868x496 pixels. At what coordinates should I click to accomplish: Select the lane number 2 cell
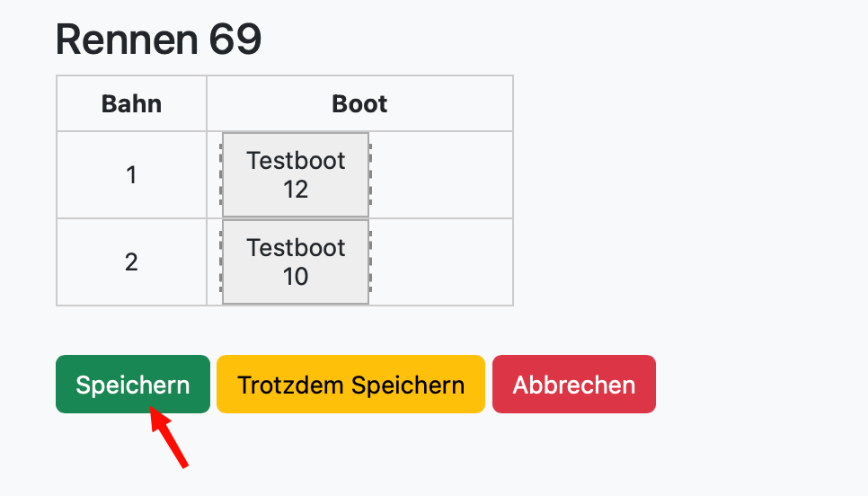131,261
